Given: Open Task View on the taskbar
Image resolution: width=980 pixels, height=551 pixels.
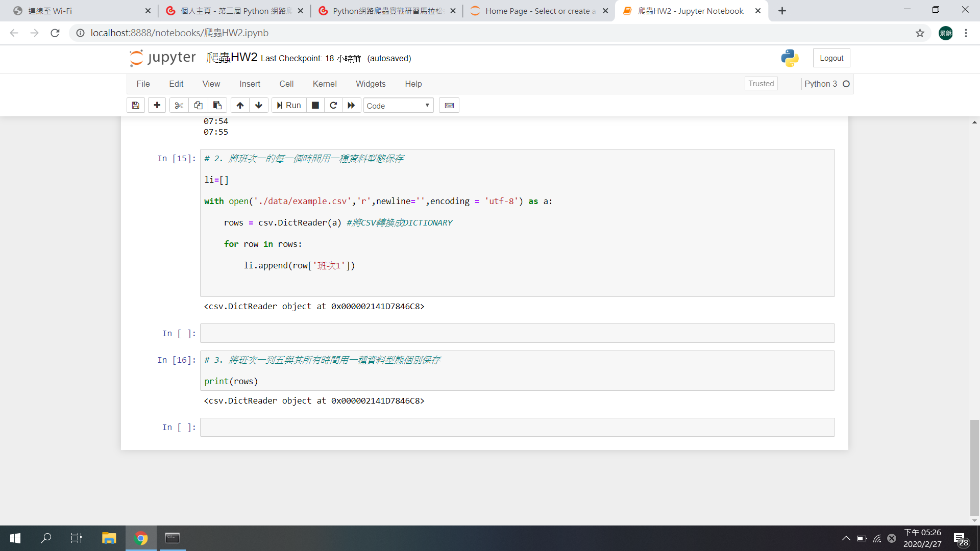Looking at the screenshot, I should 77,538.
